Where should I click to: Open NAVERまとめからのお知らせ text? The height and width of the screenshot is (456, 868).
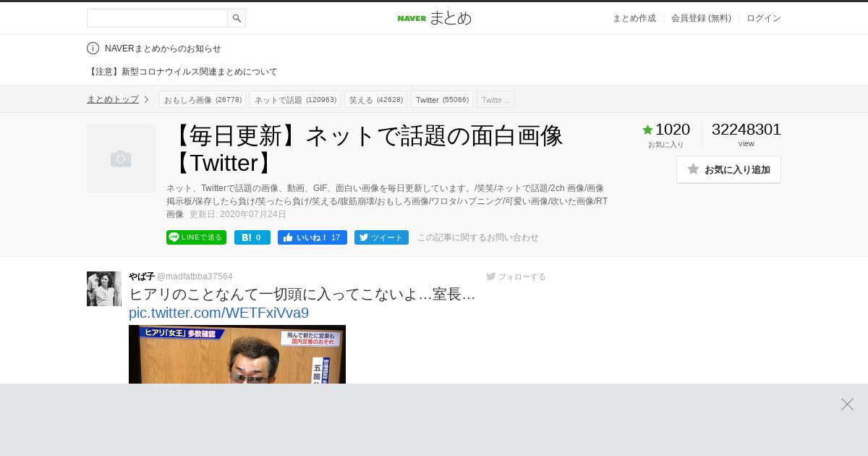(163, 48)
